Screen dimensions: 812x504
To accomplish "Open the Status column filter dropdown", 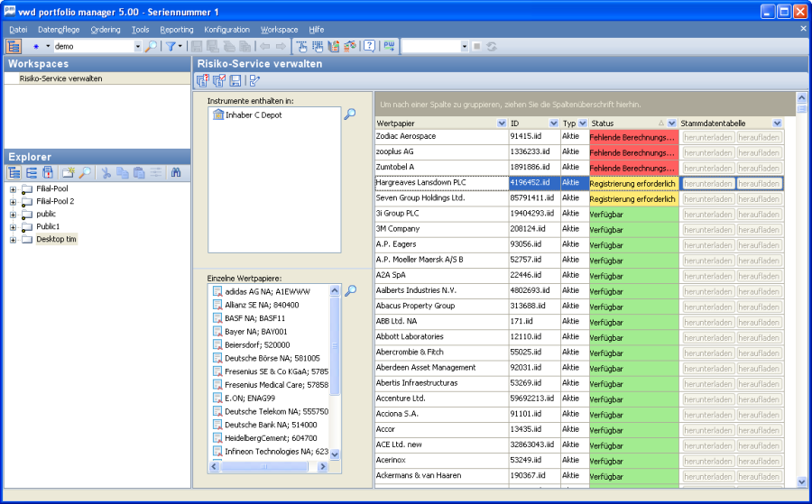I will tap(672, 123).
